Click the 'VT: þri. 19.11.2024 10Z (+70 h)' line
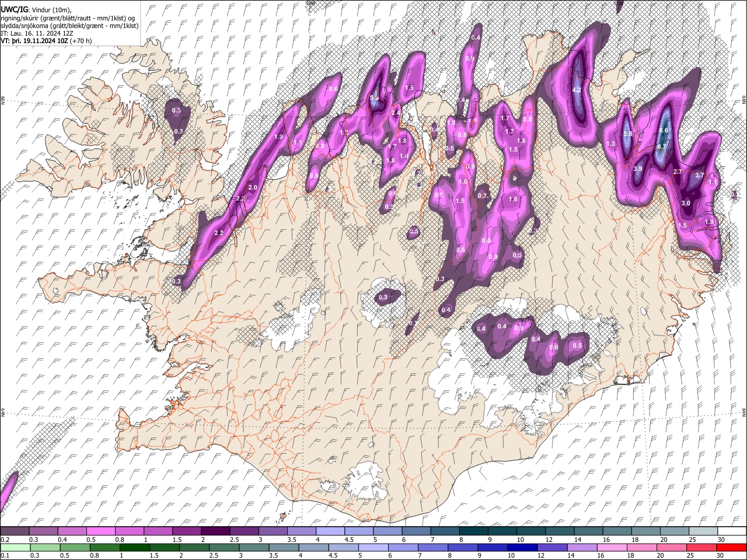 (46, 41)
